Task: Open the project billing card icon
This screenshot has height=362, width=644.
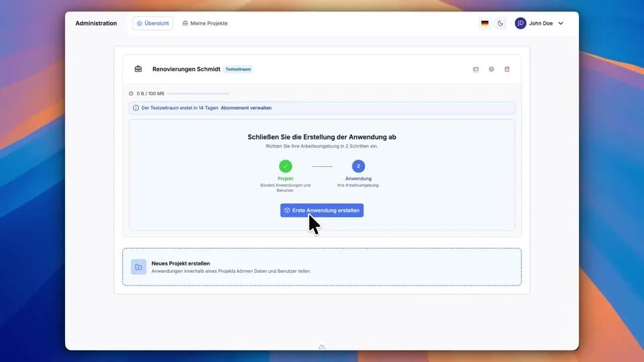Action: pyautogui.click(x=476, y=69)
